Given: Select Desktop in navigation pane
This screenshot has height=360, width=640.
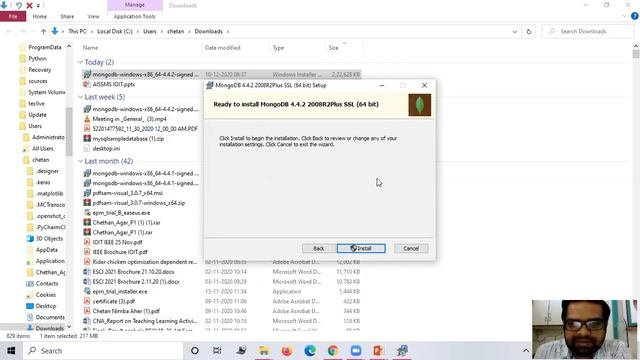Looking at the screenshot, I should 46,306.
